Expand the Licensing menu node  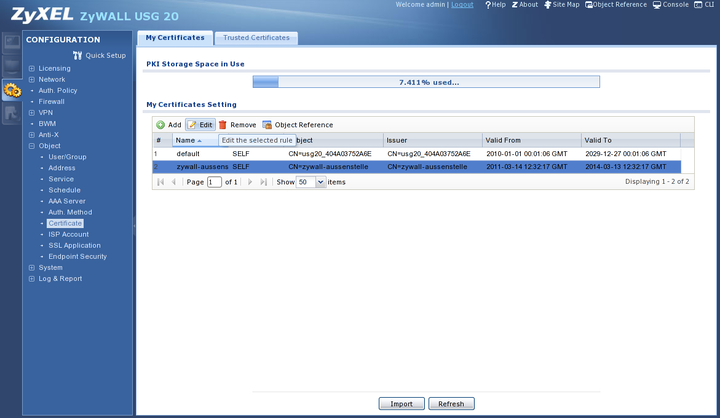pos(32,68)
